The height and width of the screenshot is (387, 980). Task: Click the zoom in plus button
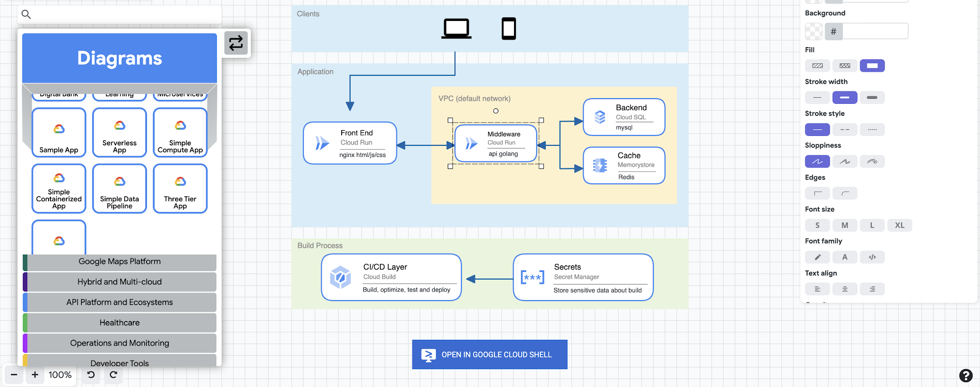(x=35, y=375)
